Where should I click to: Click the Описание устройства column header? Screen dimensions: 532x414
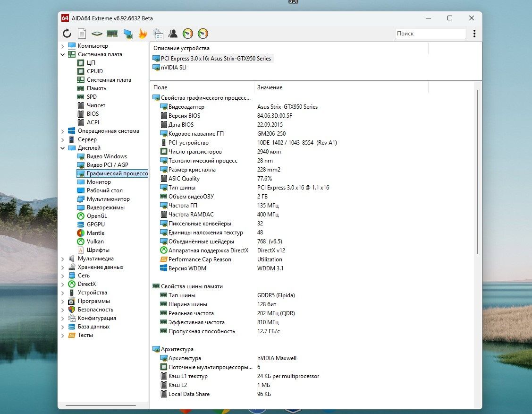point(289,48)
